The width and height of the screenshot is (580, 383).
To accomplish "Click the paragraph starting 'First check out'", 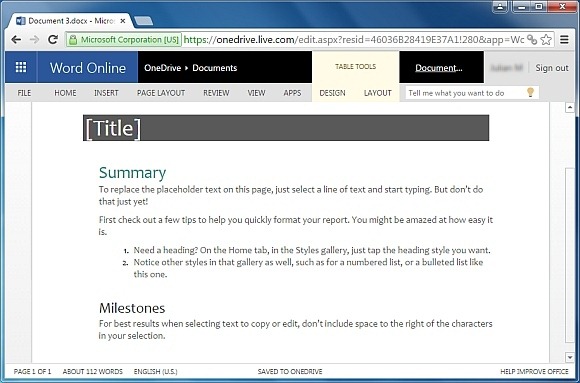I will [x=296, y=226].
